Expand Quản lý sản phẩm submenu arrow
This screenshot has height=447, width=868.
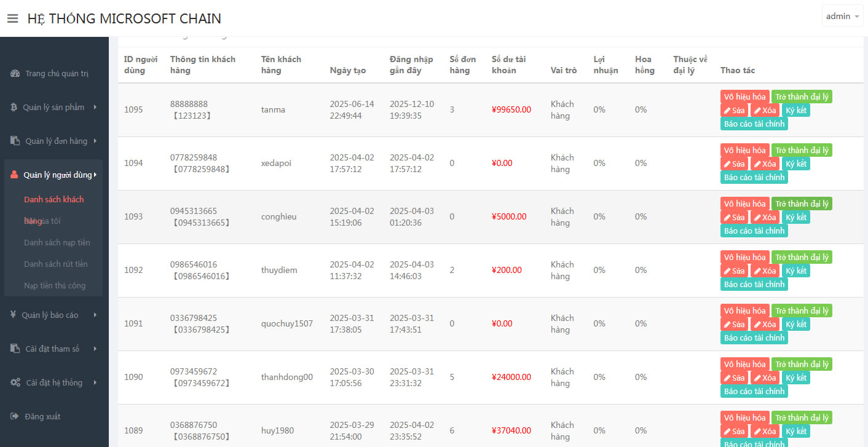point(95,108)
